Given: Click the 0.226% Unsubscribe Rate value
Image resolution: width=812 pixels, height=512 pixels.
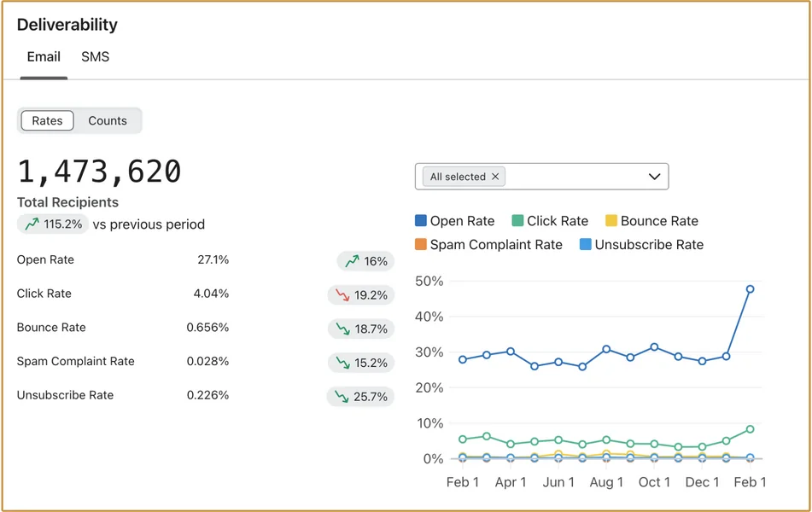Looking at the screenshot, I should pyautogui.click(x=207, y=395).
